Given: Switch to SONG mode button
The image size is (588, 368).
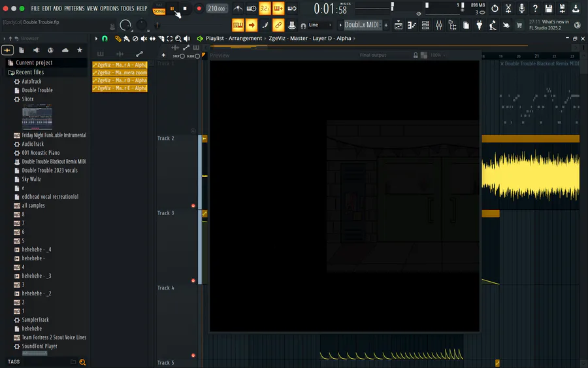Looking at the screenshot, I should click(x=159, y=11).
